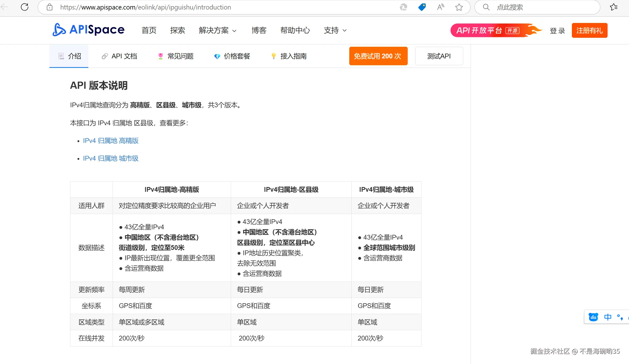Click the blue shopping tag icon
The width and height of the screenshot is (629, 364).
422,7
